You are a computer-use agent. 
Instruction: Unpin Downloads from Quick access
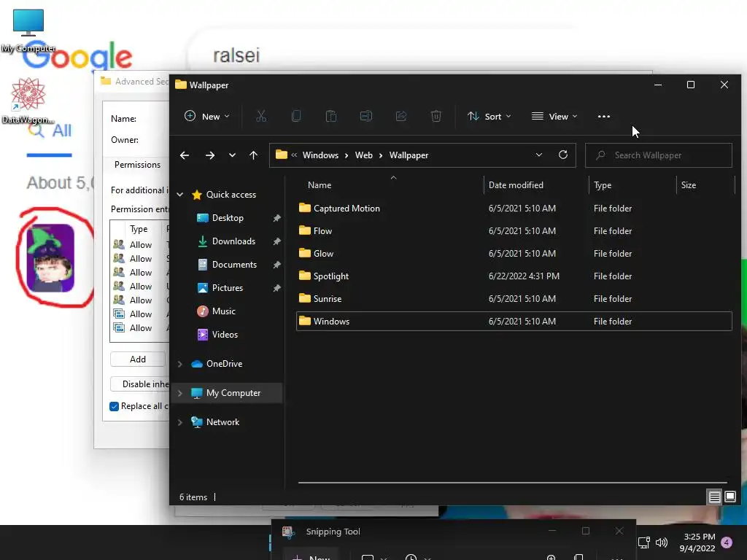[x=276, y=241]
